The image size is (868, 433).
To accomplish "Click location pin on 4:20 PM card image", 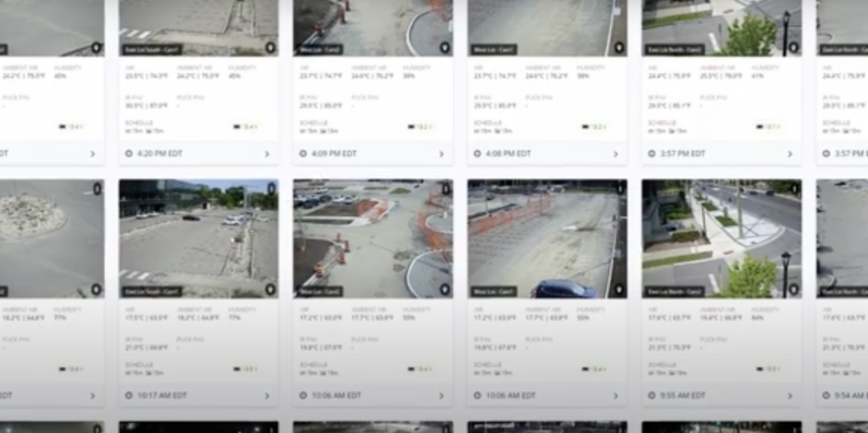I will point(270,48).
